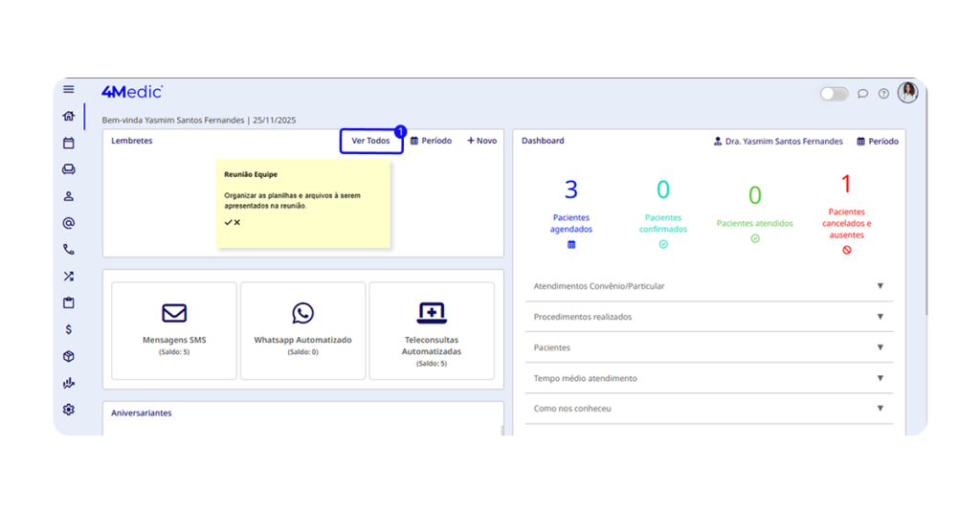This screenshot has width=980, height=514.
Task: Open the chat bubble icon in header
Action: coord(862,94)
